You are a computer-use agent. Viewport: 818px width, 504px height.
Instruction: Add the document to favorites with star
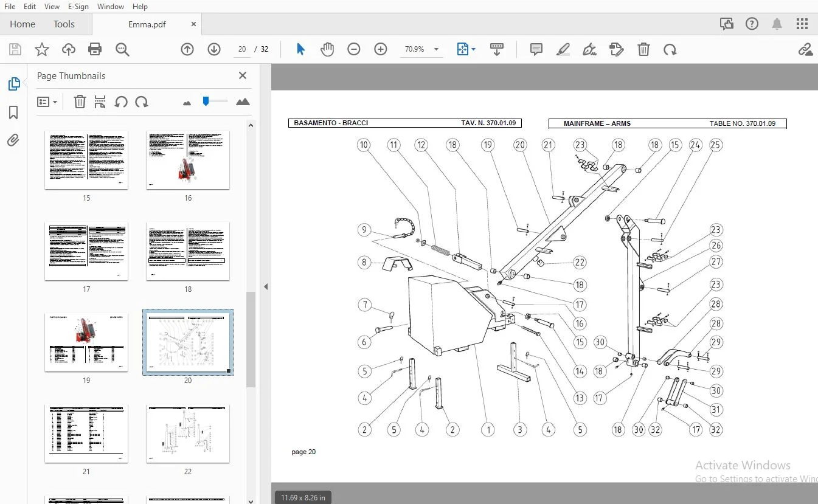41,49
